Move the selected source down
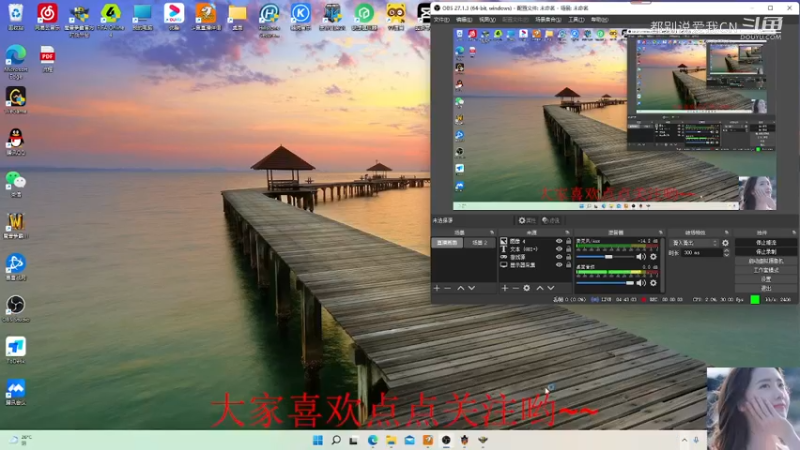This screenshot has height=450, width=800. click(551, 288)
